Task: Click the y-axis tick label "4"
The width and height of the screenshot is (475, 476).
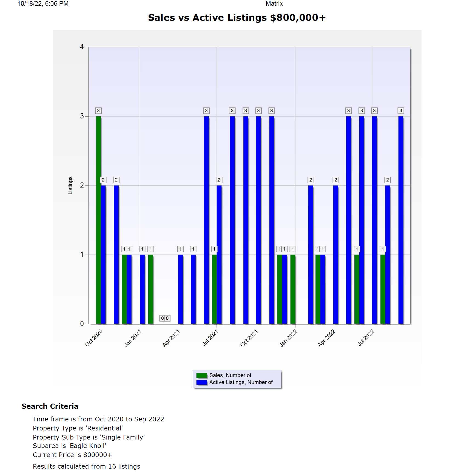Action: point(82,47)
